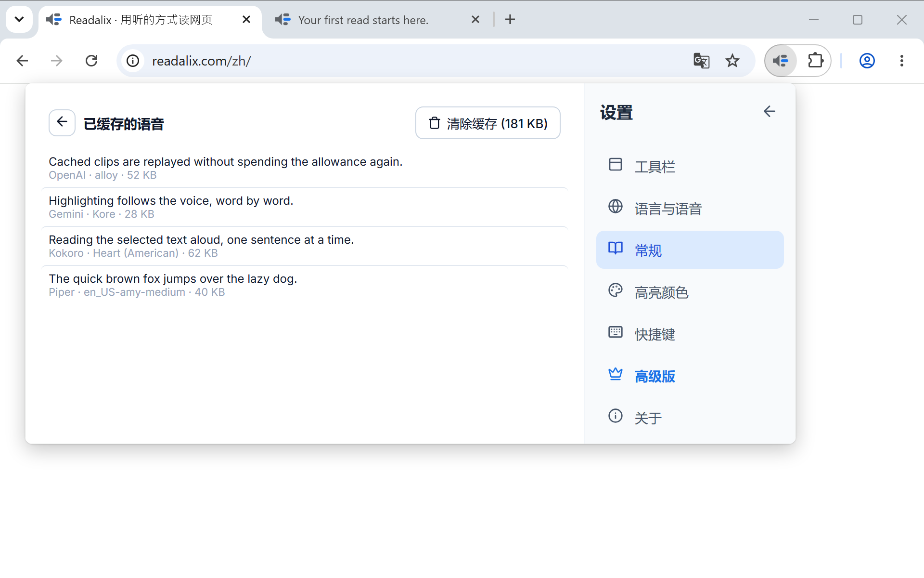Open a new browser tab
Image resolution: width=924 pixels, height=578 pixels.
pyautogui.click(x=510, y=20)
